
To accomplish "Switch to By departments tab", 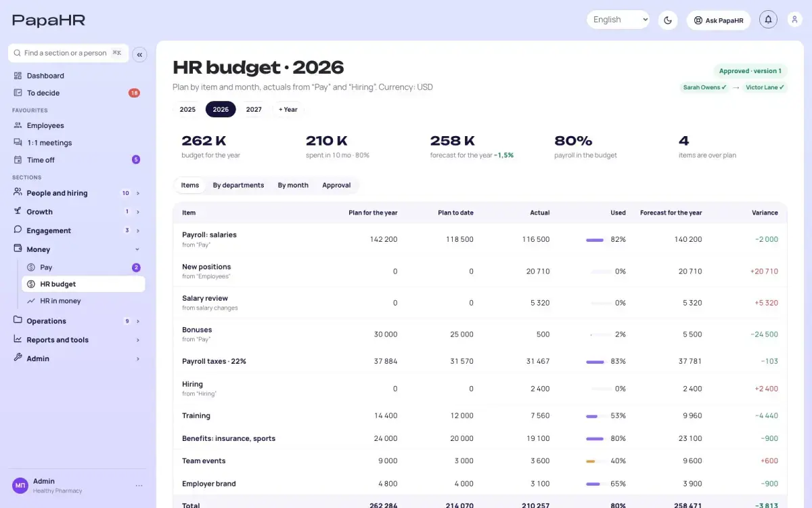I will [238, 185].
